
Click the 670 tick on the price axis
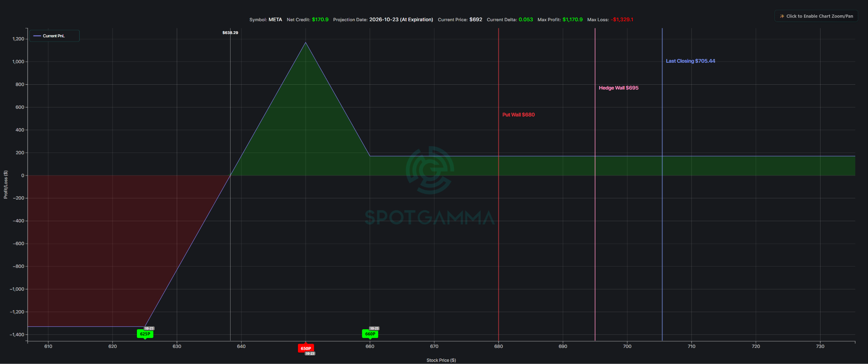pyautogui.click(x=434, y=346)
